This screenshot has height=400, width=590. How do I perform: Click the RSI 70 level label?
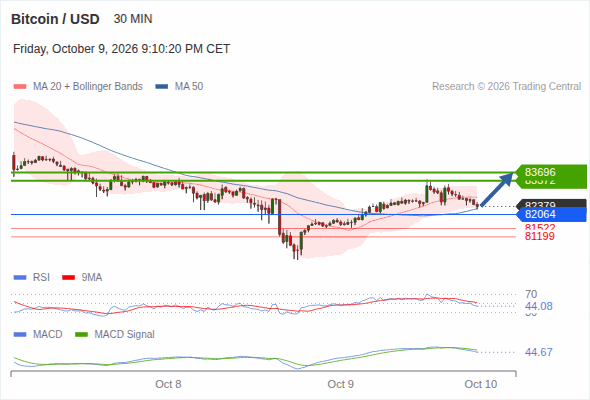(x=531, y=294)
